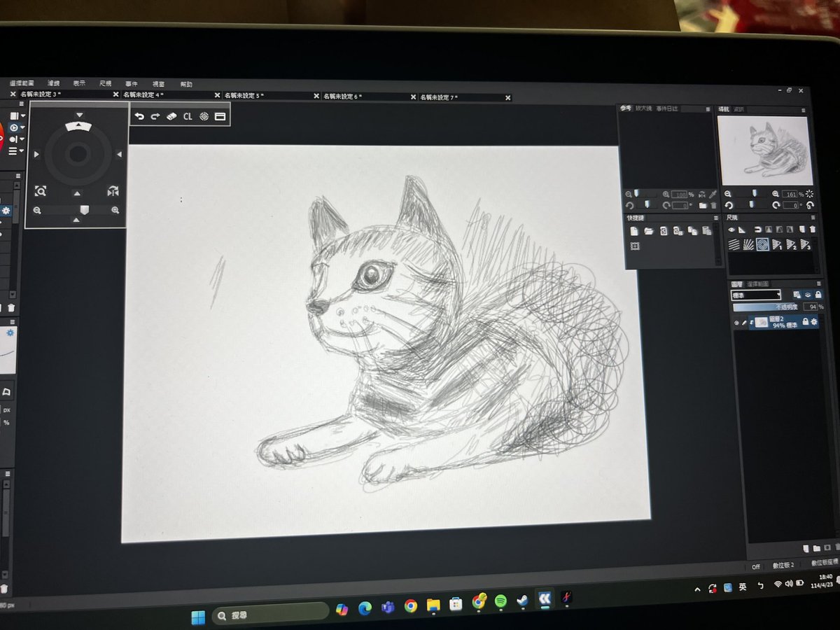This screenshot has width=840, height=630.
Task: Open the 表示 menu
Action: click(79, 83)
